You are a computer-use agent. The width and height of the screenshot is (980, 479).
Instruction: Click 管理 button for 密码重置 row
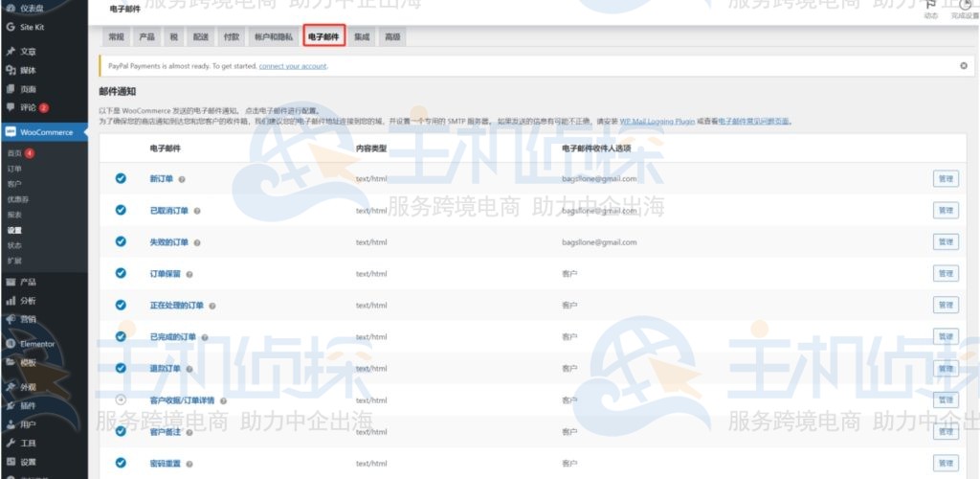(946, 463)
